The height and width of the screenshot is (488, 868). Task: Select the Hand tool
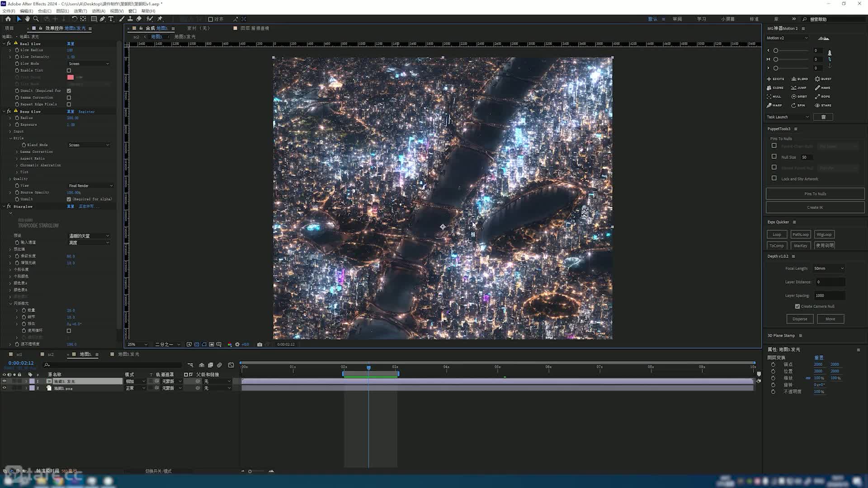[27, 19]
